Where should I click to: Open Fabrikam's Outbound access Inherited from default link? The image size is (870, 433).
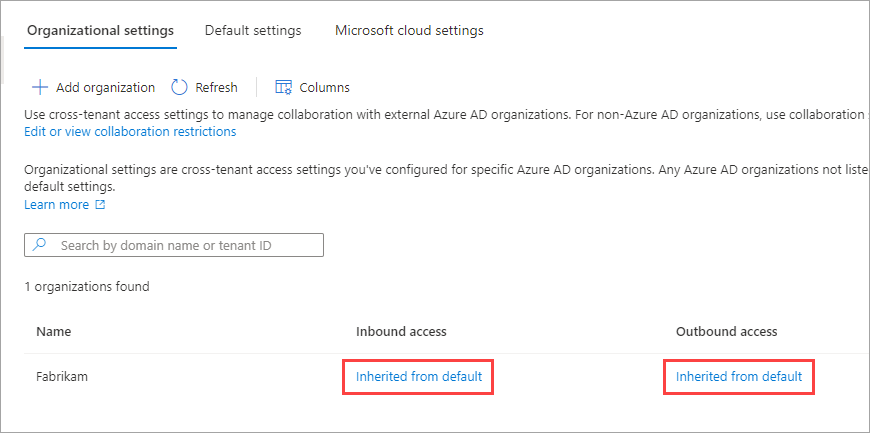pos(739,377)
